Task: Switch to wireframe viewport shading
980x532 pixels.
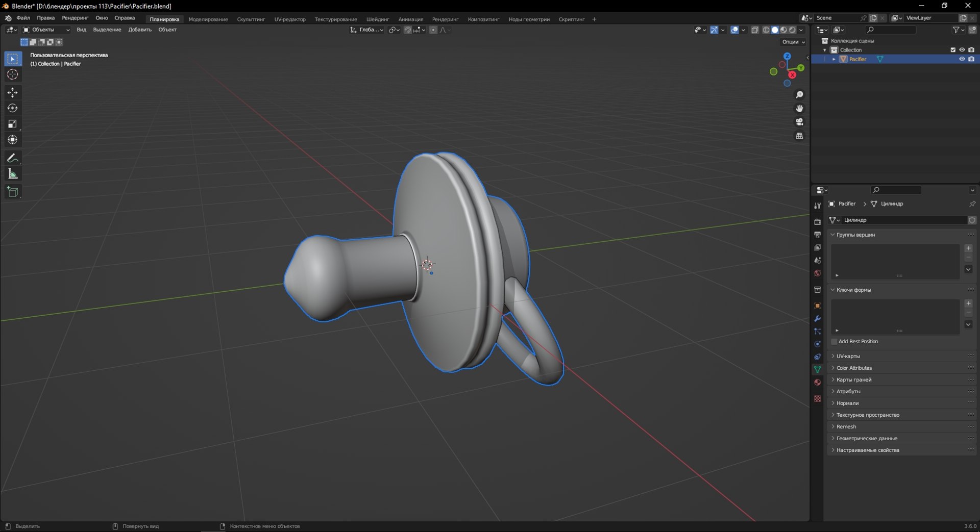Action: tap(766, 30)
